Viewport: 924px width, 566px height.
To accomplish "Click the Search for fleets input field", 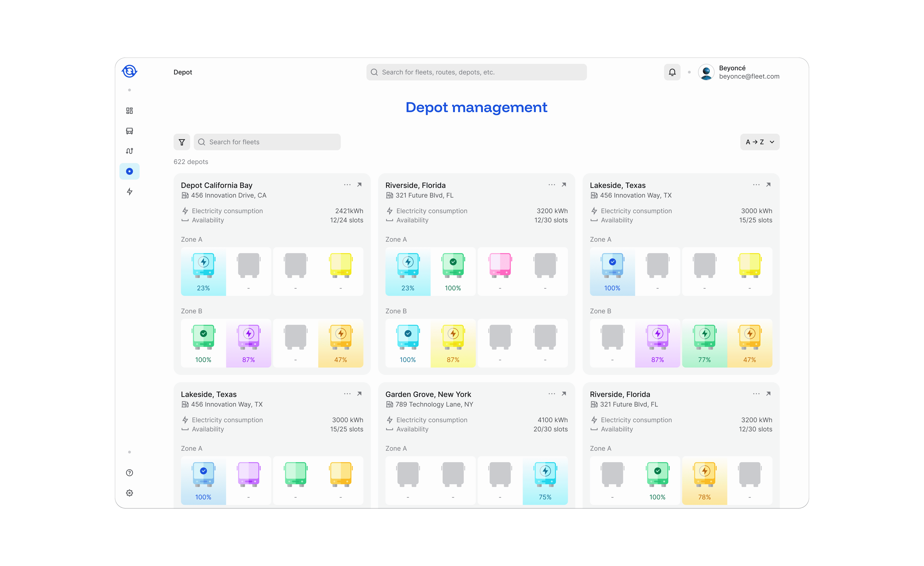I will coord(267,142).
